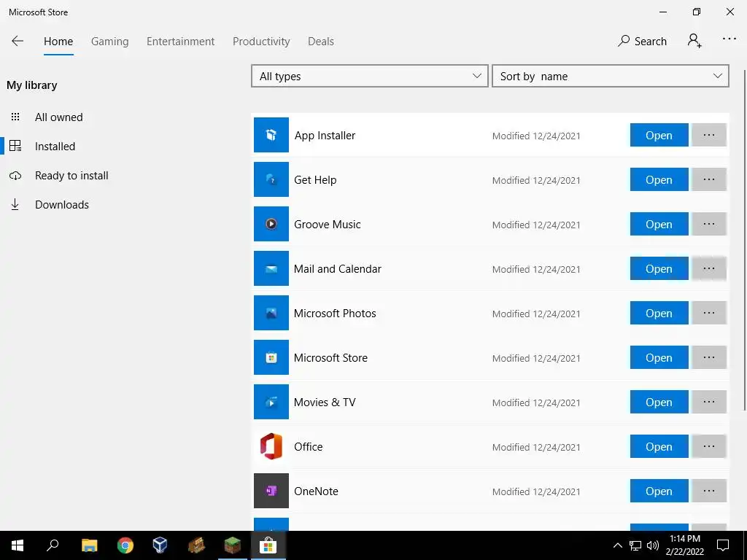
Task: Click the Movies & TV app icon
Action: pyautogui.click(x=271, y=402)
